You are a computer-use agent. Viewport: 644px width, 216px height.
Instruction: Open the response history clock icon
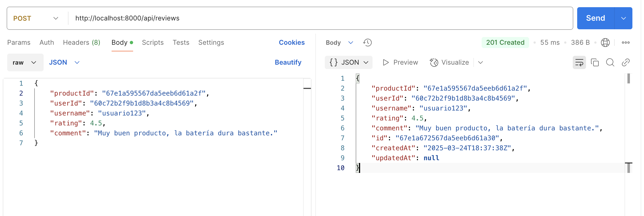[x=367, y=43]
